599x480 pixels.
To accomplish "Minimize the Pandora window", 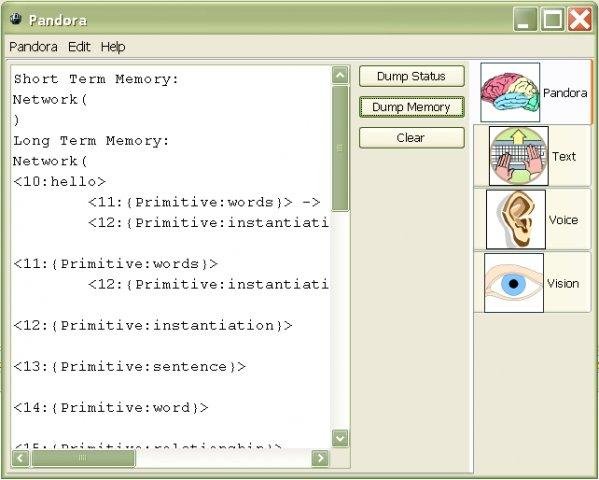I will click(525, 19).
